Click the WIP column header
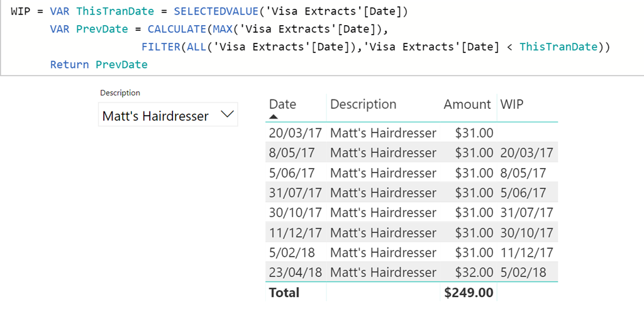Image resolution: width=644 pixels, height=311 pixels. 512,105
